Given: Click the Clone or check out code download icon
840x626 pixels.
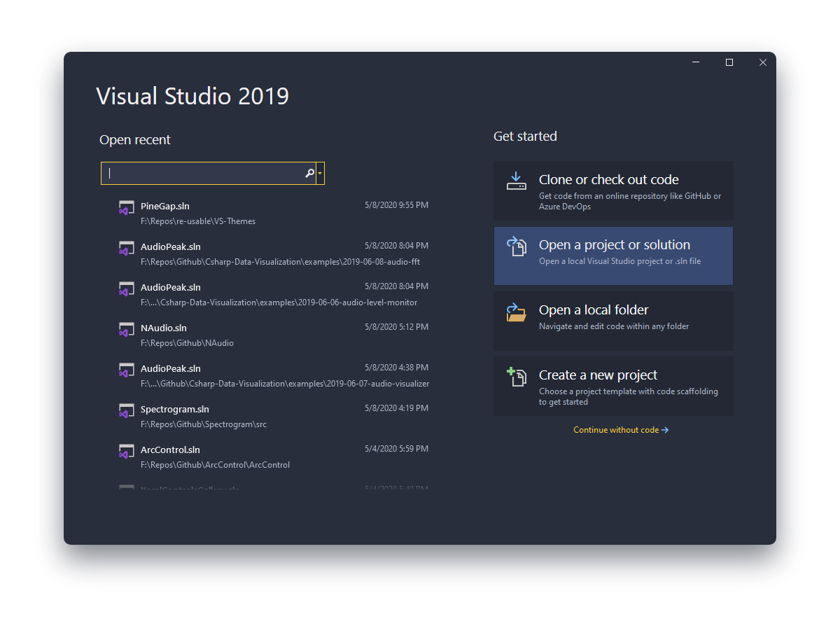Looking at the screenshot, I should 516,181.
